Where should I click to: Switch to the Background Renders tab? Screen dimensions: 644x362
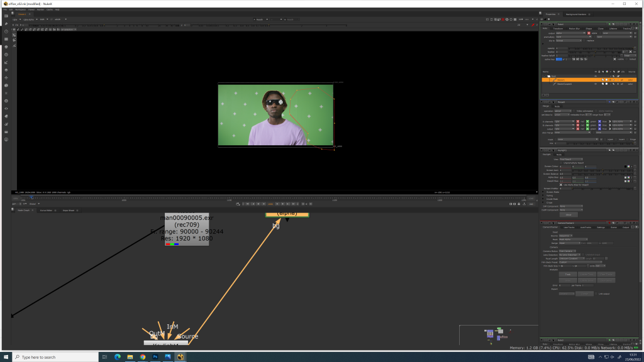pos(576,14)
